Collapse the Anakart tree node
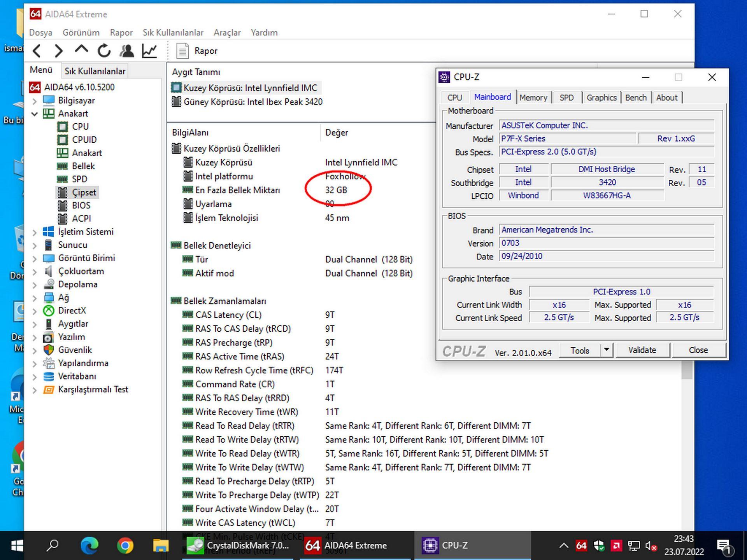747x560 pixels. click(x=35, y=114)
